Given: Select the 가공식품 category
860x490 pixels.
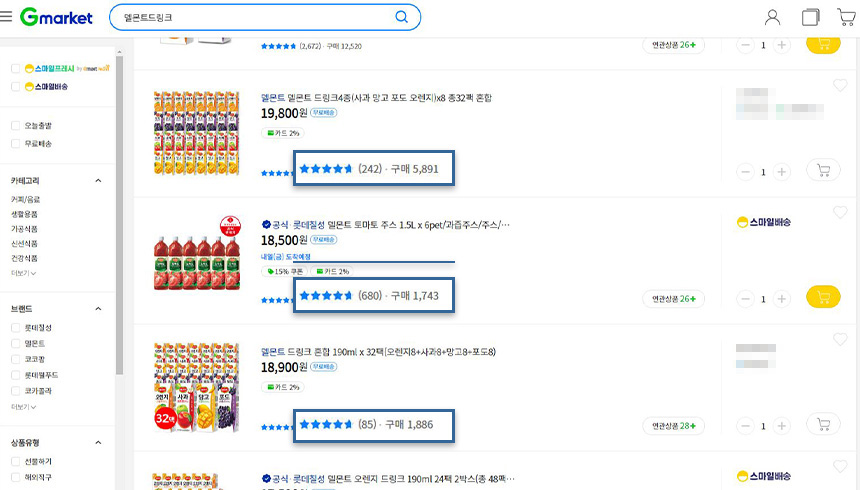Looking at the screenshot, I should point(24,229).
